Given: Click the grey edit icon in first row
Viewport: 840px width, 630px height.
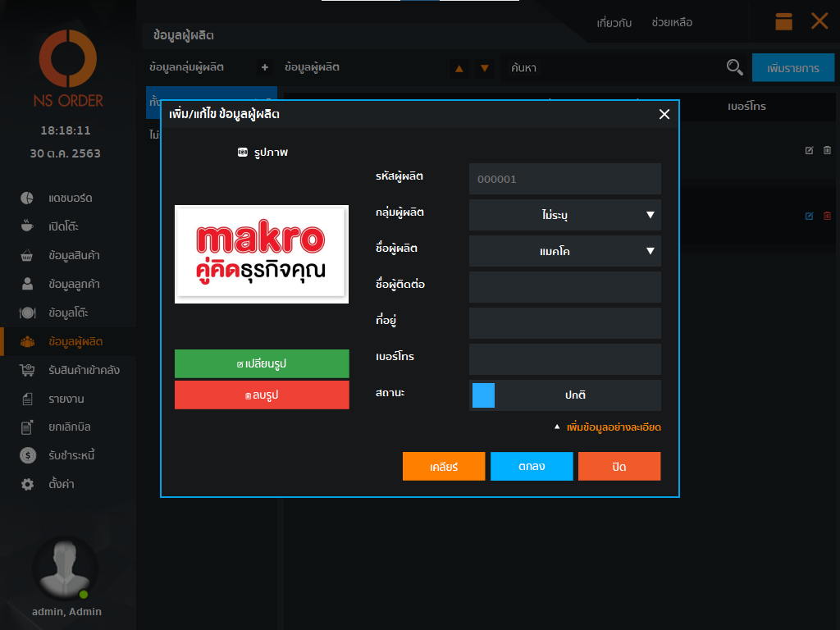Looking at the screenshot, I should pos(809,151).
